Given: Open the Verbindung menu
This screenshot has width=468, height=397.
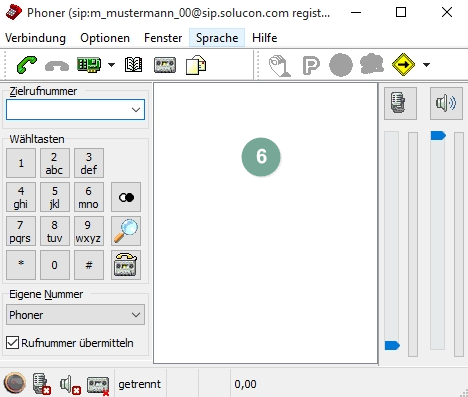Looking at the screenshot, I should pyautogui.click(x=35, y=38).
